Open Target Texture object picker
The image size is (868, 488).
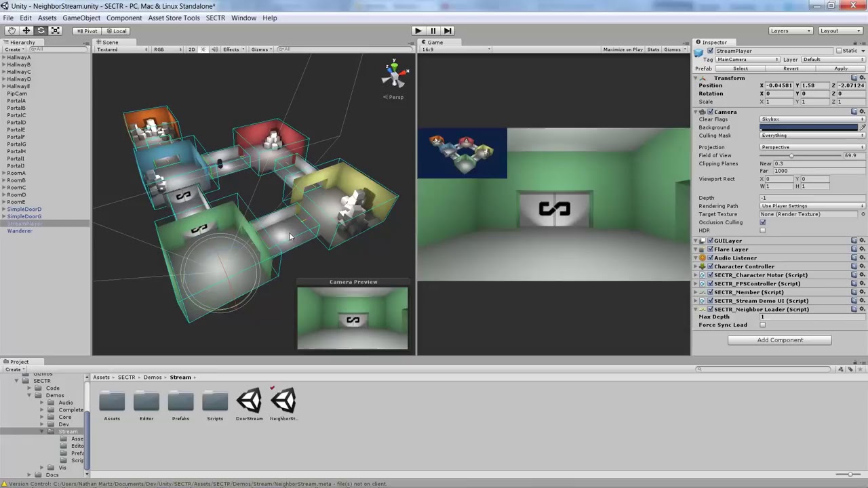click(x=863, y=214)
